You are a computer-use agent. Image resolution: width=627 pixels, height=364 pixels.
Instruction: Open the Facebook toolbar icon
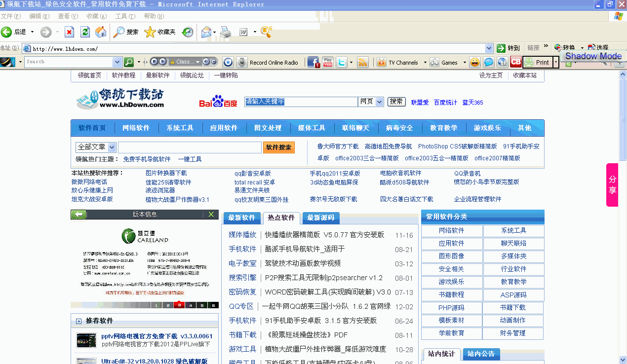(313, 62)
